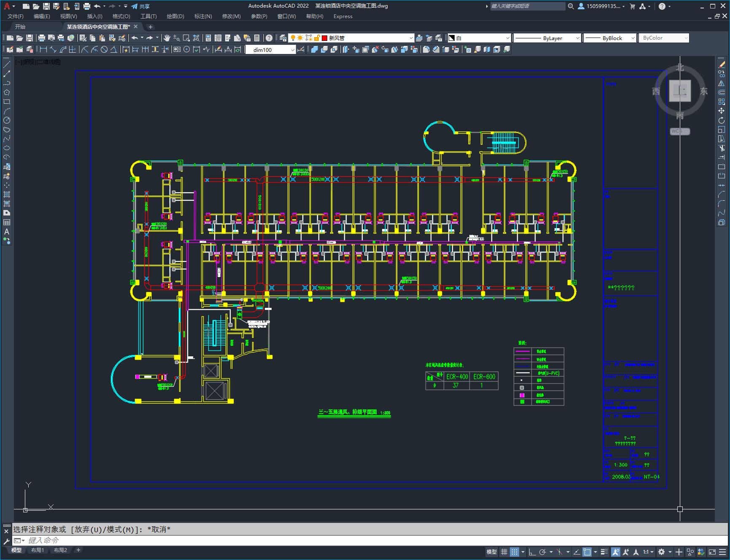Switch to the 布局1 layout tab
The image size is (730, 560).
[38, 550]
